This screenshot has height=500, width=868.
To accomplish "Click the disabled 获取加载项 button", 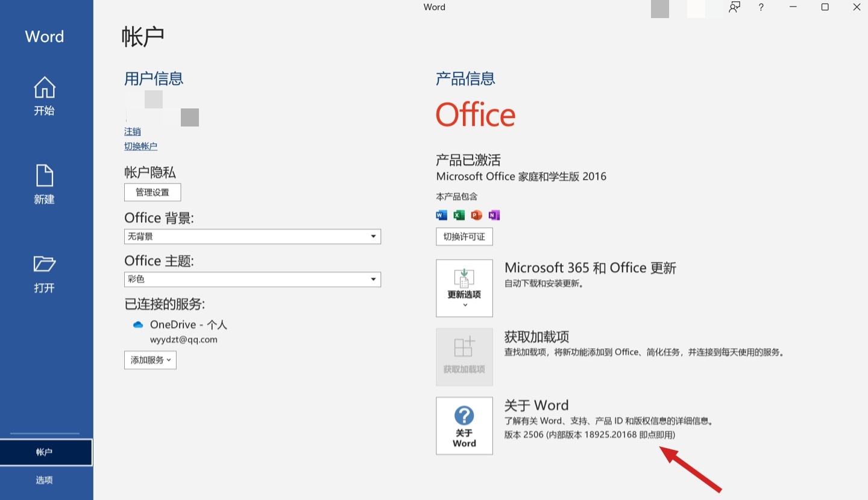I will pyautogui.click(x=464, y=357).
